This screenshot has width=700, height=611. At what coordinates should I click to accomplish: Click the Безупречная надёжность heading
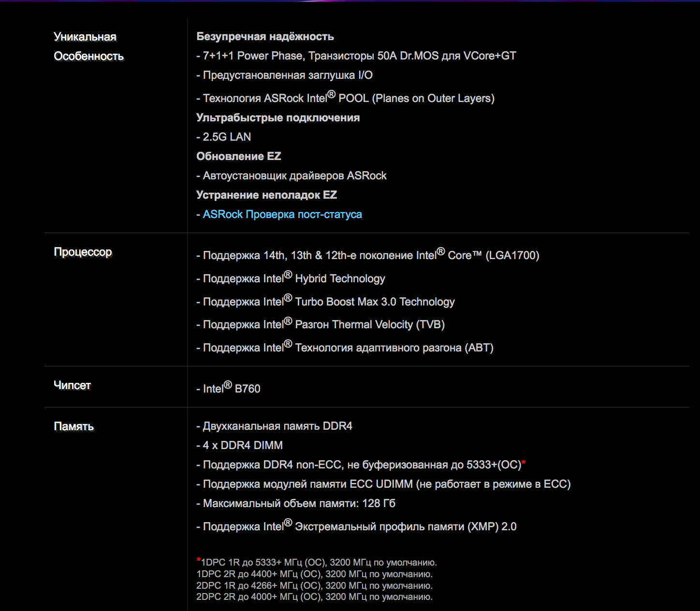265,37
